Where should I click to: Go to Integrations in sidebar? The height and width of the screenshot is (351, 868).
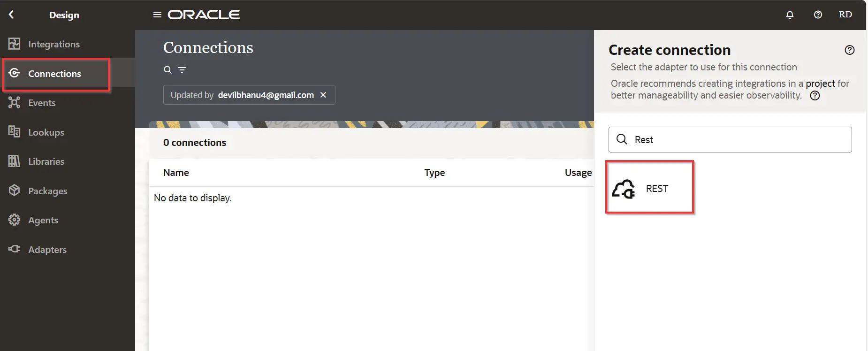53,44
